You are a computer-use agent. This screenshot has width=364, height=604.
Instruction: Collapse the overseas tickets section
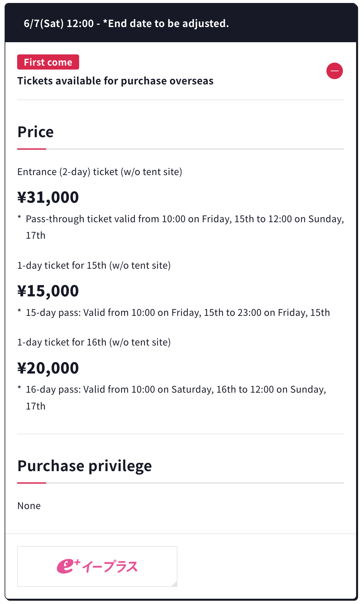[334, 71]
